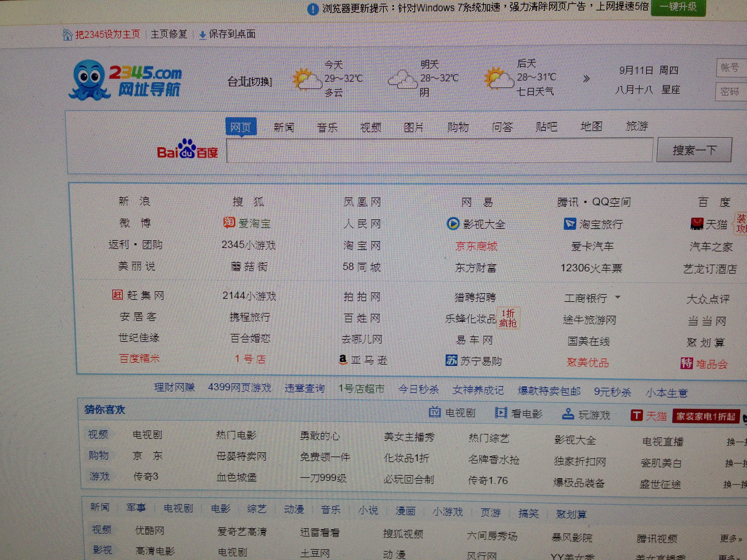This screenshot has width=747, height=560.
Task: Click the 1折疯抢 badge beside 乐蜂化妆品
Action: click(x=508, y=318)
